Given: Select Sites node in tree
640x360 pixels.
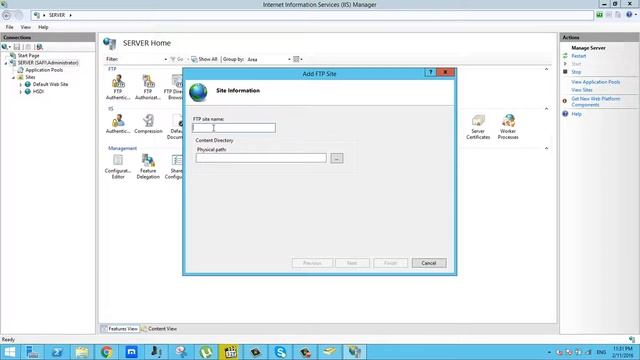Looking at the screenshot, I should click(30, 77).
